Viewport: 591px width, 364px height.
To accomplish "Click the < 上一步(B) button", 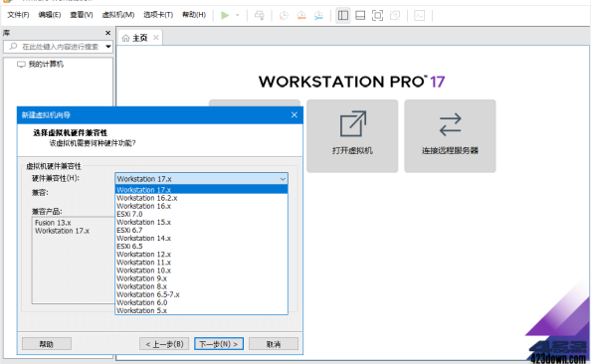I will (164, 344).
